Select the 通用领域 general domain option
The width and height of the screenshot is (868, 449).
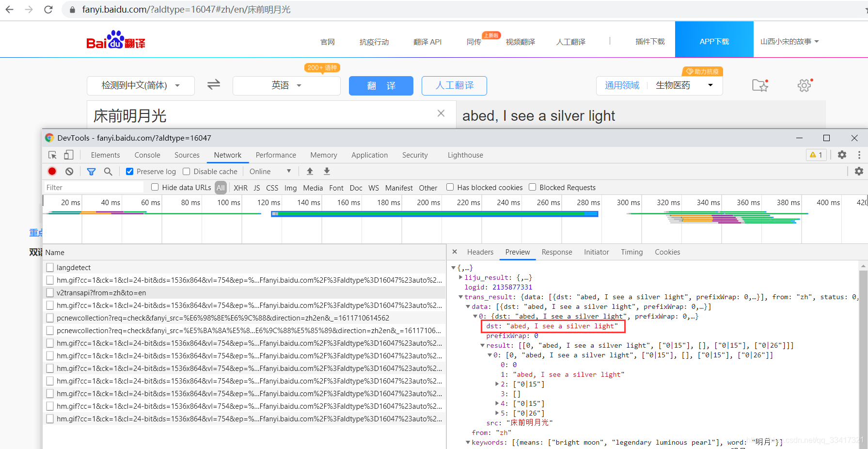(622, 85)
